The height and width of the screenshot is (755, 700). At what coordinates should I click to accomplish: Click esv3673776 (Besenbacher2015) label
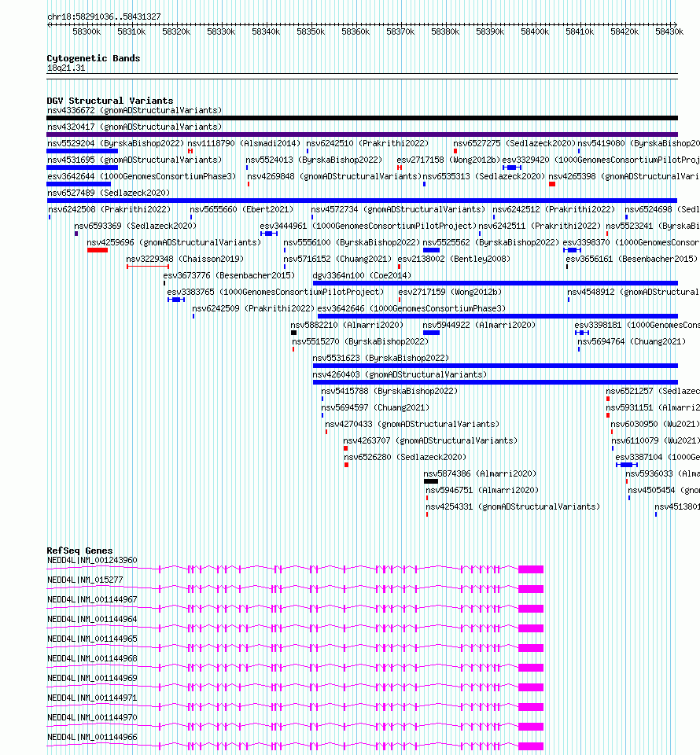point(229,275)
